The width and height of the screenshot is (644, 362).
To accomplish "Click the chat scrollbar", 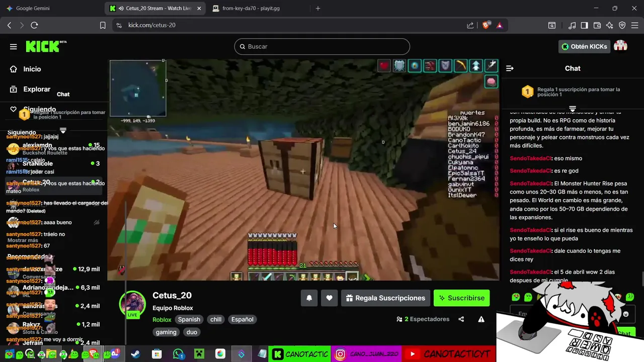I will click(x=642, y=278).
